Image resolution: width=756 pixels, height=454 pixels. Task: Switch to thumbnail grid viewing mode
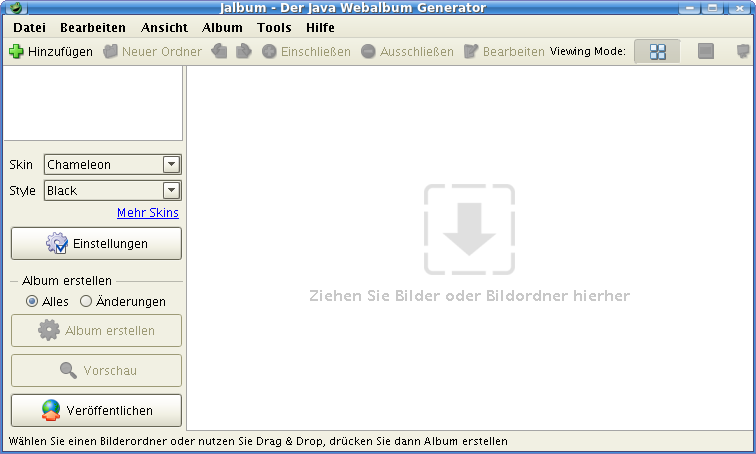click(x=657, y=51)
